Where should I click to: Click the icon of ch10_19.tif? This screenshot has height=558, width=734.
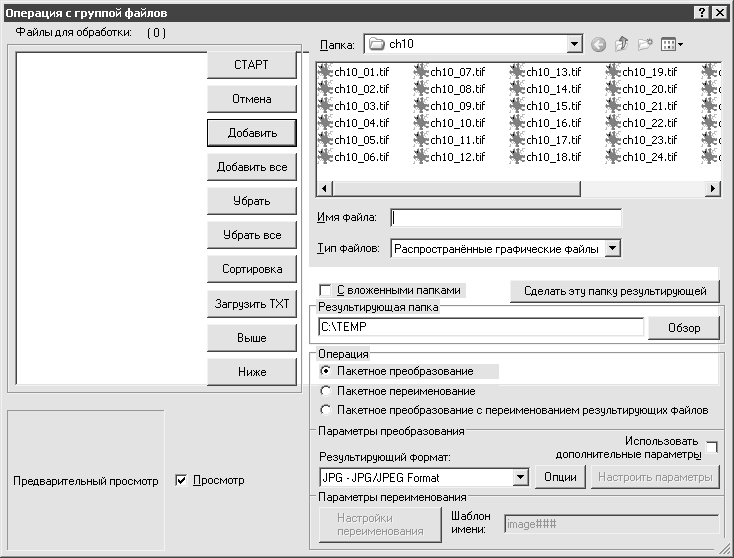point(613,72)
